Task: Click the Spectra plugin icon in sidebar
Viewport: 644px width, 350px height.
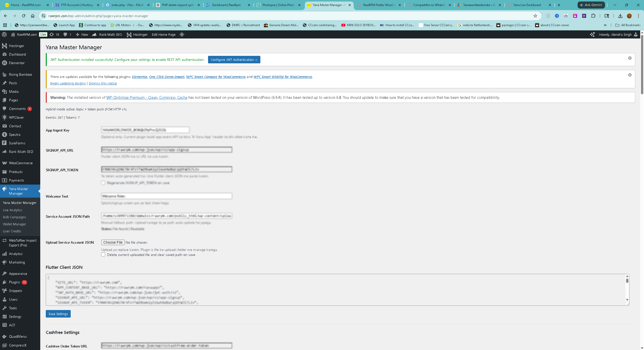Action: (x=5, y=135)
